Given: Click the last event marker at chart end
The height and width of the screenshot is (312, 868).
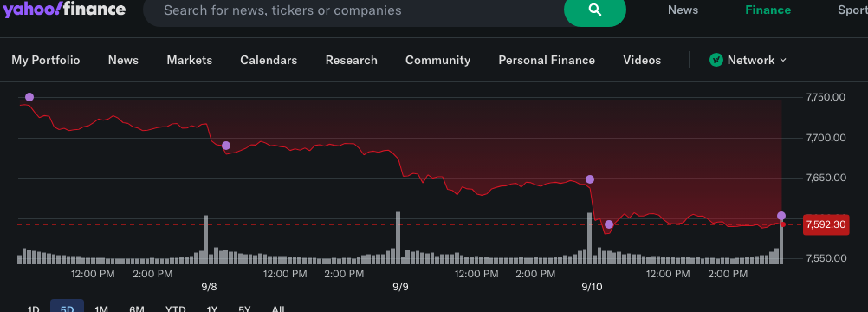Looking at the screenshot, I should tap(781, 216).
